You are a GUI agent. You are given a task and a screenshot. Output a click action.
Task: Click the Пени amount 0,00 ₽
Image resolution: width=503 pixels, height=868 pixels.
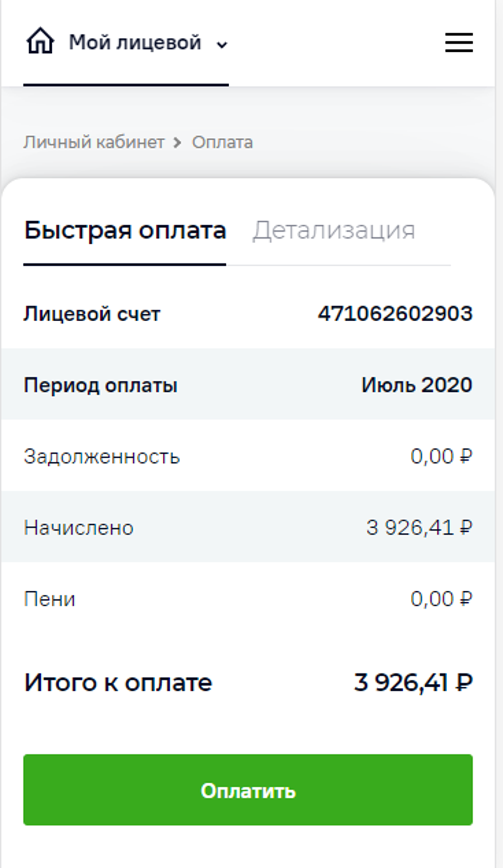click(x=441, y=599)
